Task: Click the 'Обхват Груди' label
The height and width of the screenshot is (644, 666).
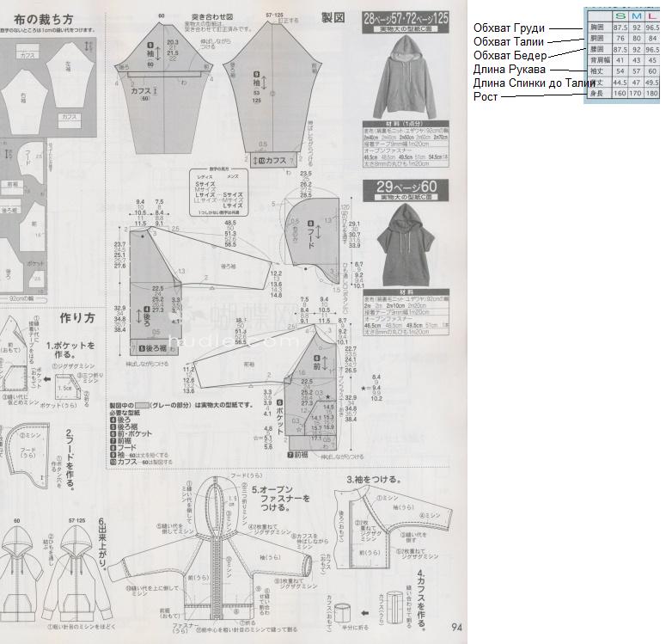Action: pyautogui.click(x=509, y=28)
